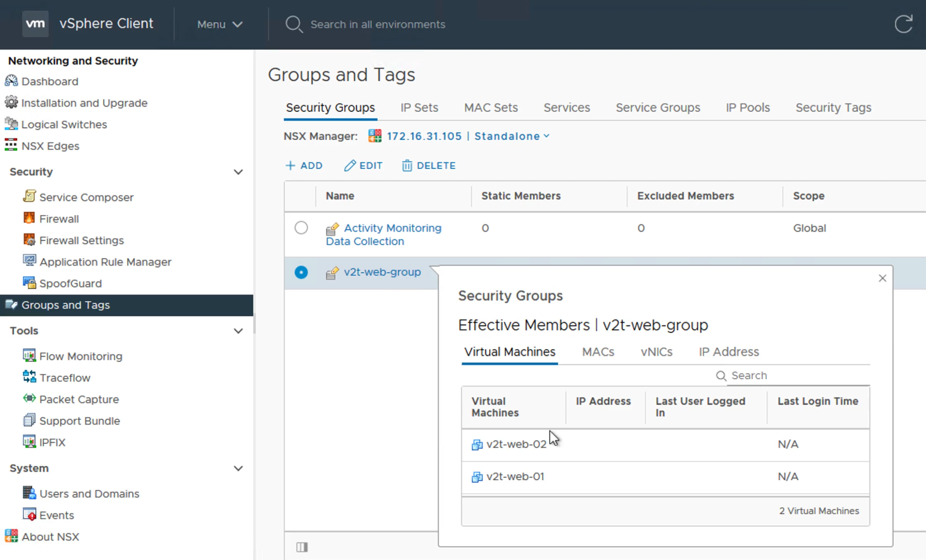Click the Static Members column header

point(521,196)
